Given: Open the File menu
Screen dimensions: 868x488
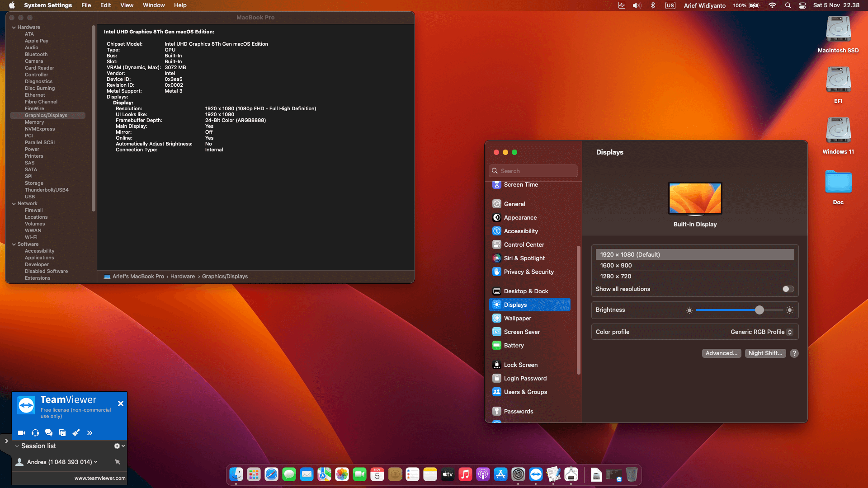Looking at the screenshot, I should pos(86,5).
